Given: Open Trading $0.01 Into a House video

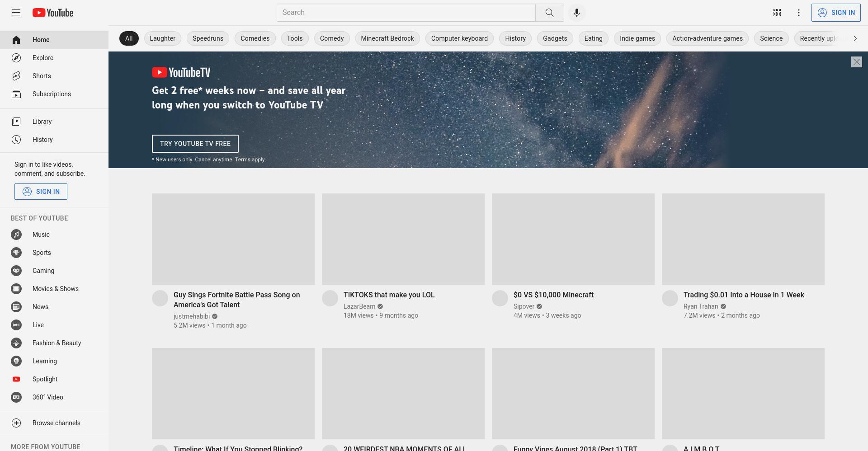Looking at the screenshot, I should 744,295.
